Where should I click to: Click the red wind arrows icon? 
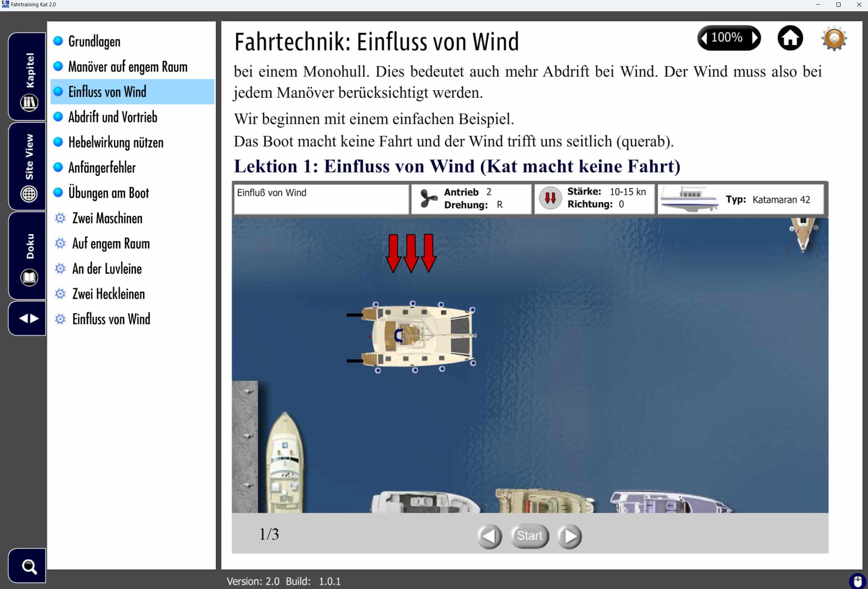point(550,198)
